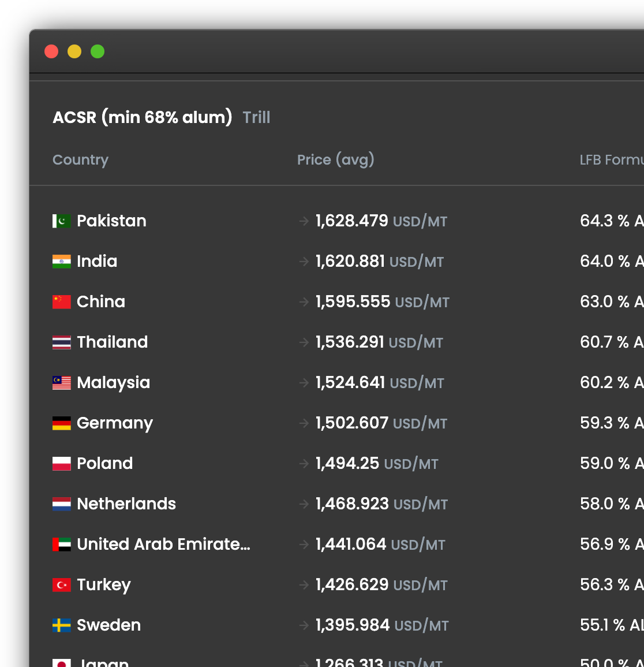The image size is (644, 667).
Task: Click the Turkey flag icon
Action: click(61, 584)
